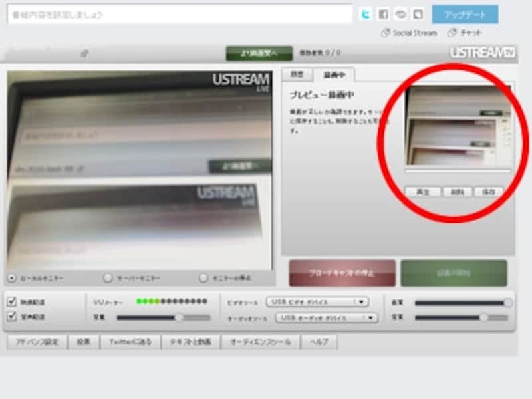
Task: Click the main USTREAM LIVE video preview
Action: [x=140, y=170]
